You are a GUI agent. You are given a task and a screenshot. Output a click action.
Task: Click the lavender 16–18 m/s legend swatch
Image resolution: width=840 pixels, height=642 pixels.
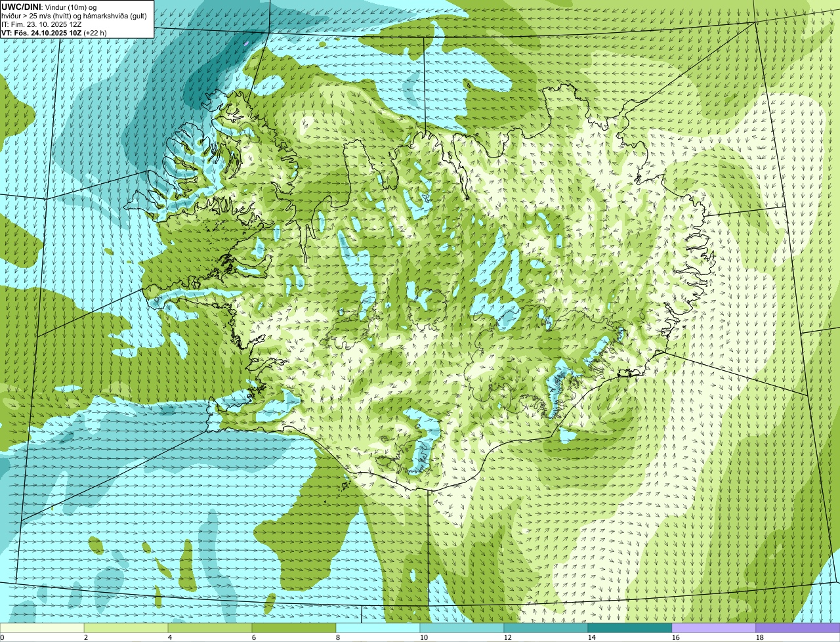714,628
